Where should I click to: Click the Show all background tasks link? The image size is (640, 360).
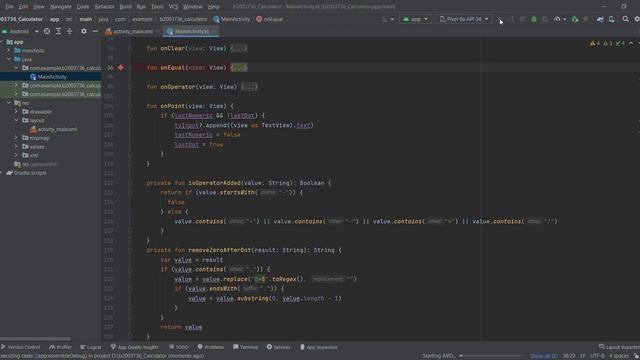tap(544, 356)
